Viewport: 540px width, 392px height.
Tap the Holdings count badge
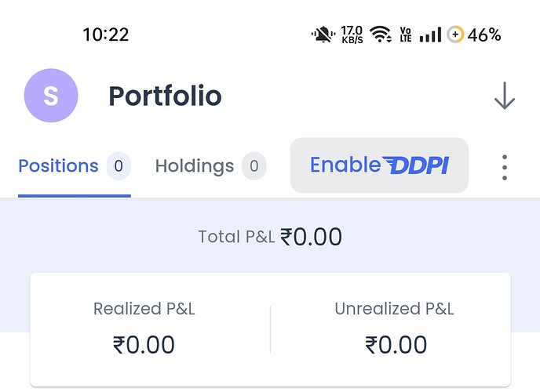click(254, 166)
